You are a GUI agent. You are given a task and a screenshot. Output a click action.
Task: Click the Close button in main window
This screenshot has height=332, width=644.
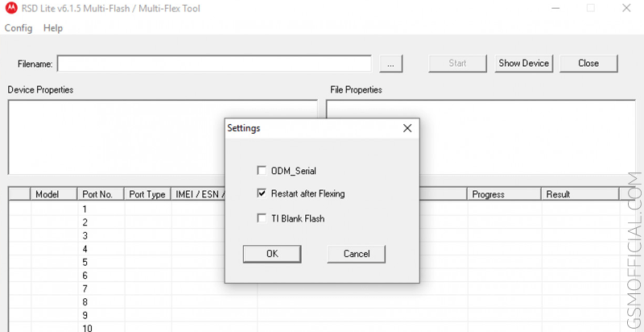pos(588,64)
